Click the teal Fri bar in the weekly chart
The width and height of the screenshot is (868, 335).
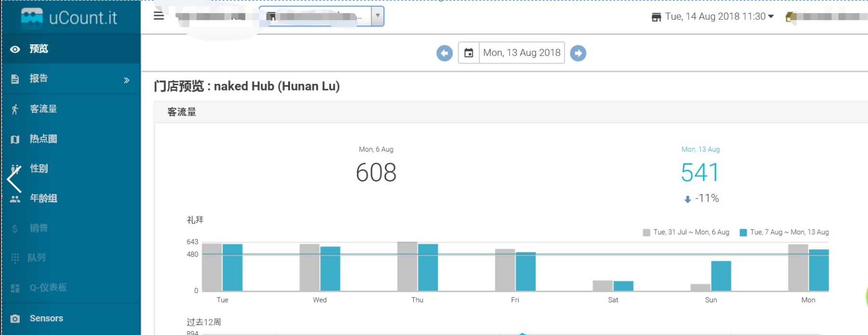click(x=526, y=271)
